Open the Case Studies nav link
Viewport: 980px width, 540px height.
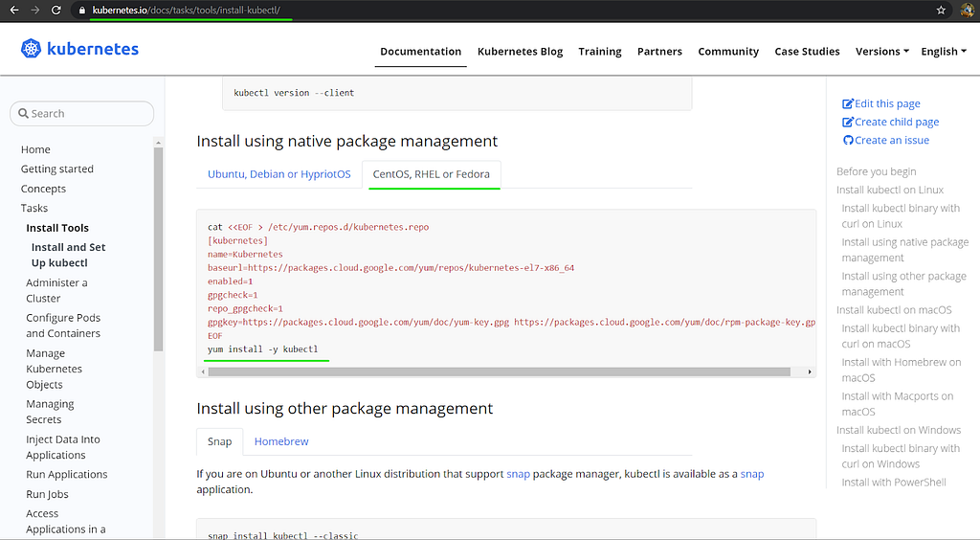[807, 52]
